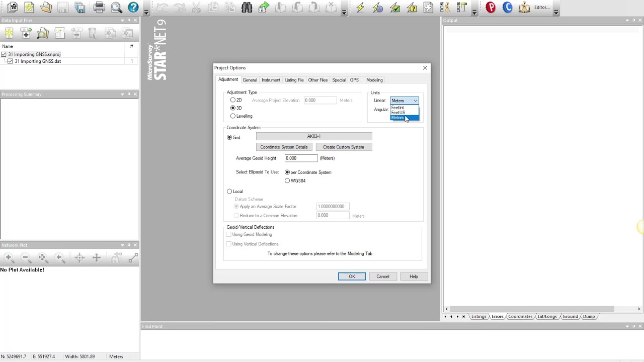Click the New Project toolbar icon
Viewport: 644px width, 362px height.
click(x=29, y=8)
